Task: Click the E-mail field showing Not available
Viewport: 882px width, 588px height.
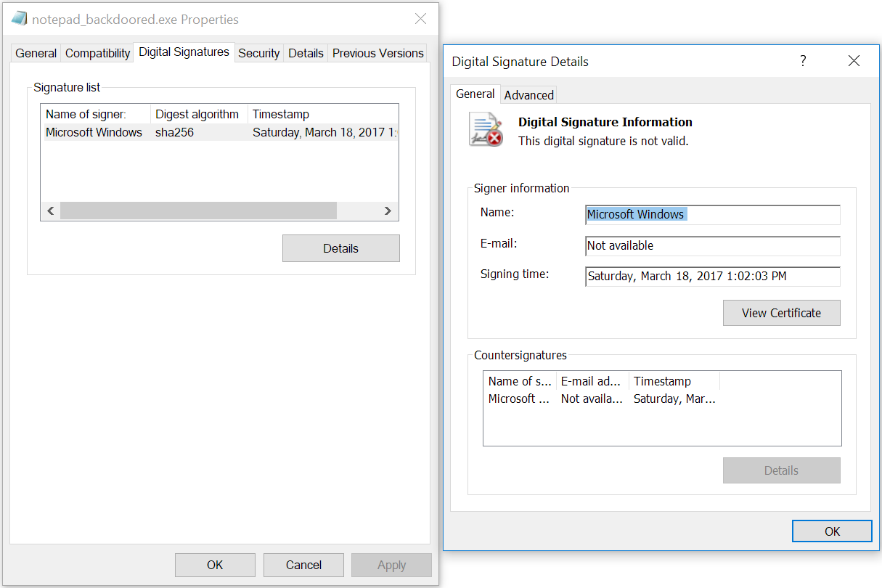Action: (x=713, y=246)
